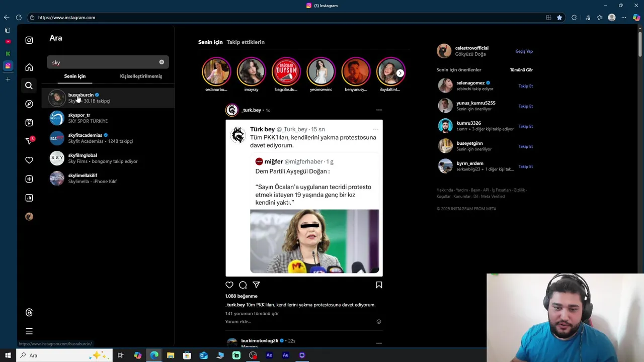
Task: Like the _turk.bey post
Action: pyautogui.click(x=229, y=285)
